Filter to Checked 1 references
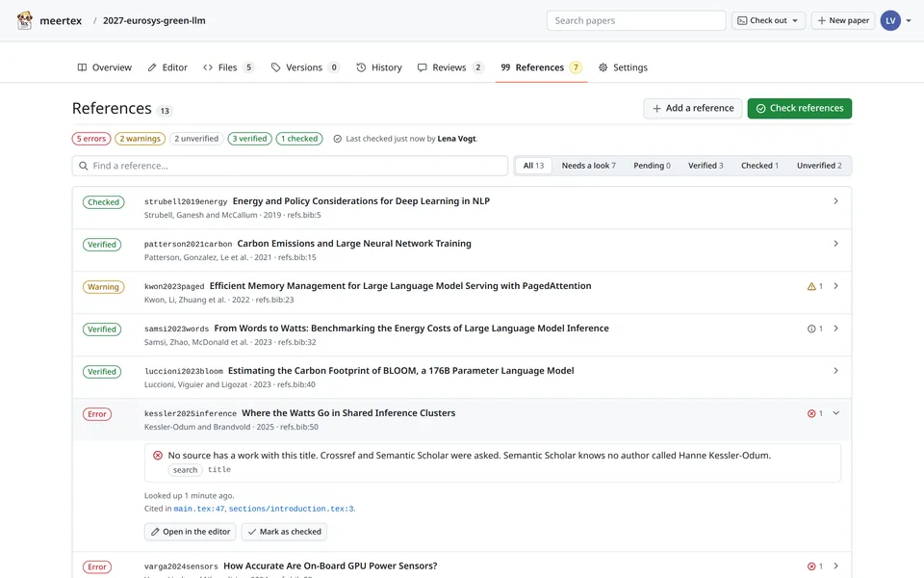 point(759,167)
